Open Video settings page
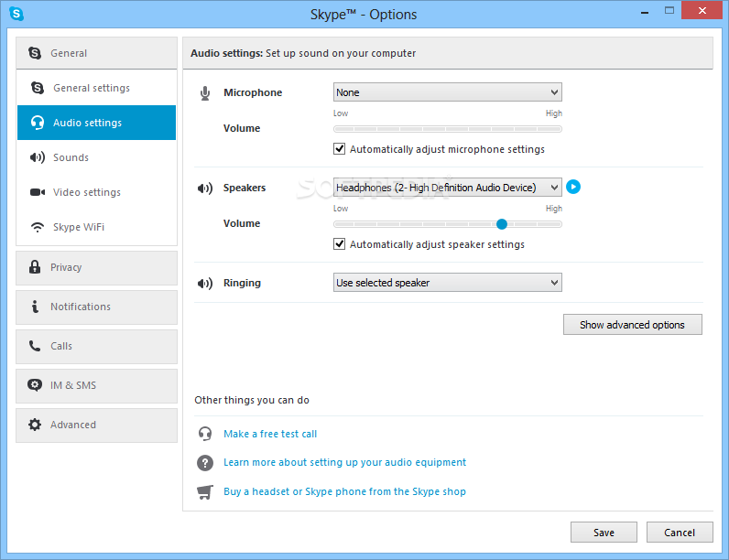 [x=97, y=192]
